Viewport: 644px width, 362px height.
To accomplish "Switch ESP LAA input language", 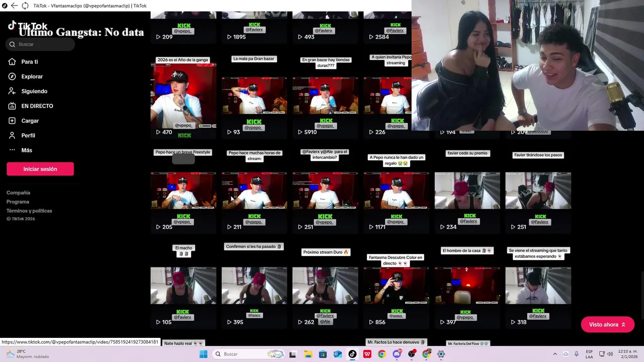I will point(589,354).
